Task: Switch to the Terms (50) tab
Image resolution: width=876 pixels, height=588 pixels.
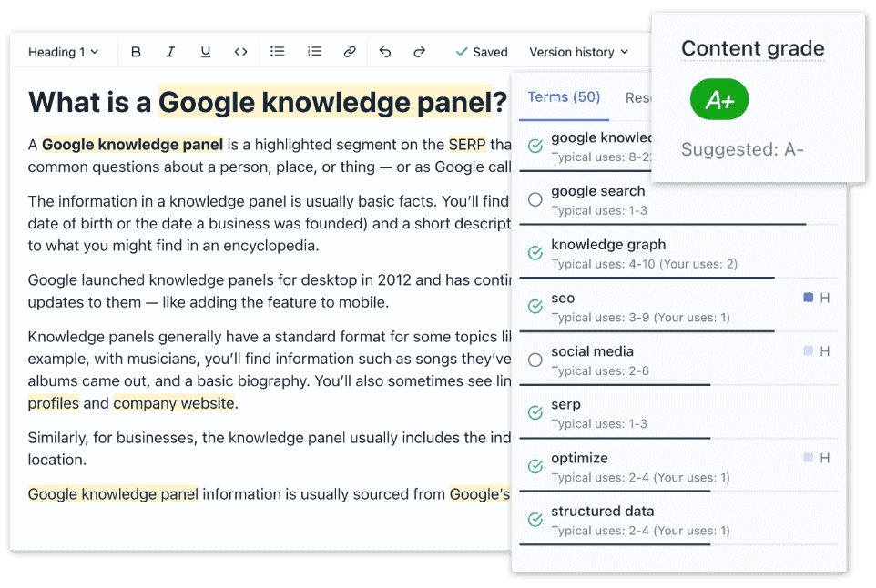Action: tap(564, 97)
